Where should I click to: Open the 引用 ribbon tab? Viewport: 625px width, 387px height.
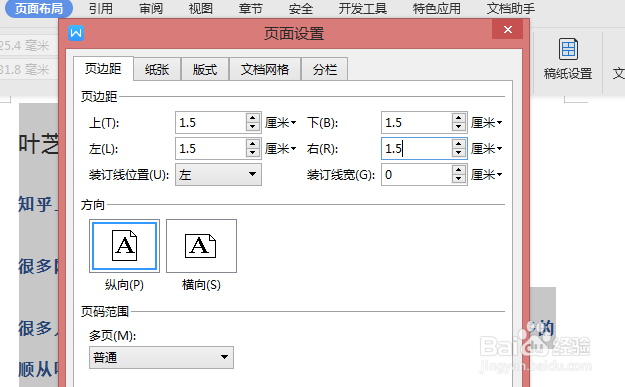[x=100, y=8]
